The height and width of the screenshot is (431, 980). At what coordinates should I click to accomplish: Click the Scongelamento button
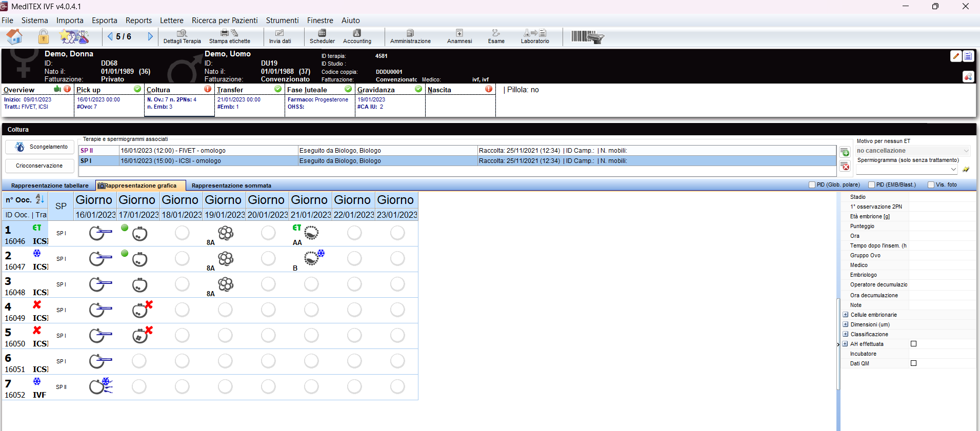[39, 147]
